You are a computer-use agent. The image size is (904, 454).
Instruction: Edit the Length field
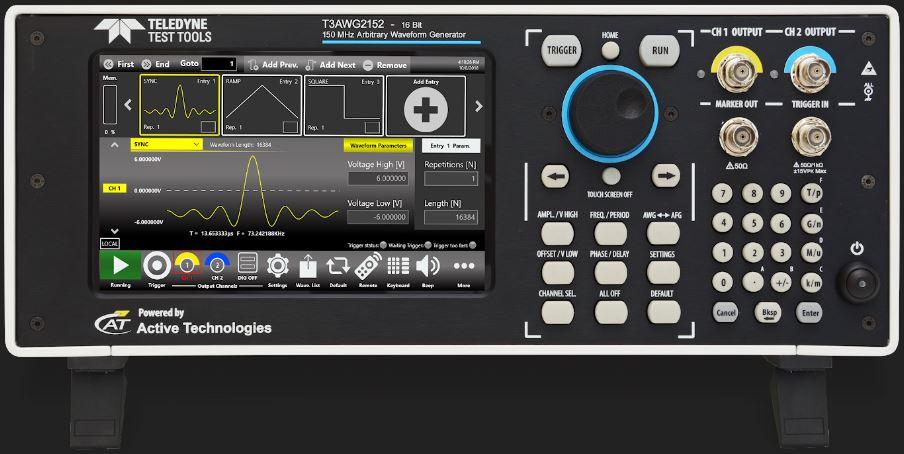point(451,217)
